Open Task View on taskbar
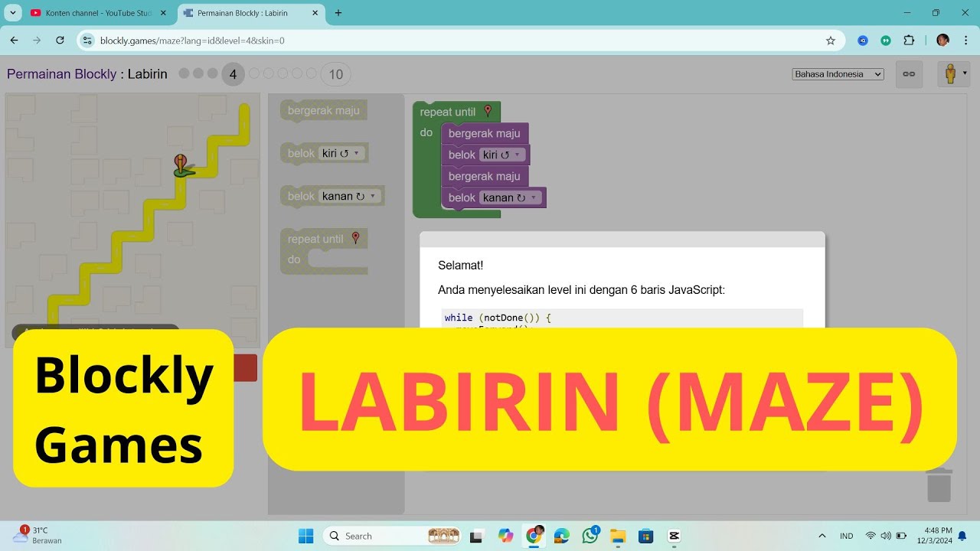This screenshot has width=980, height=551. click(477, 536)
